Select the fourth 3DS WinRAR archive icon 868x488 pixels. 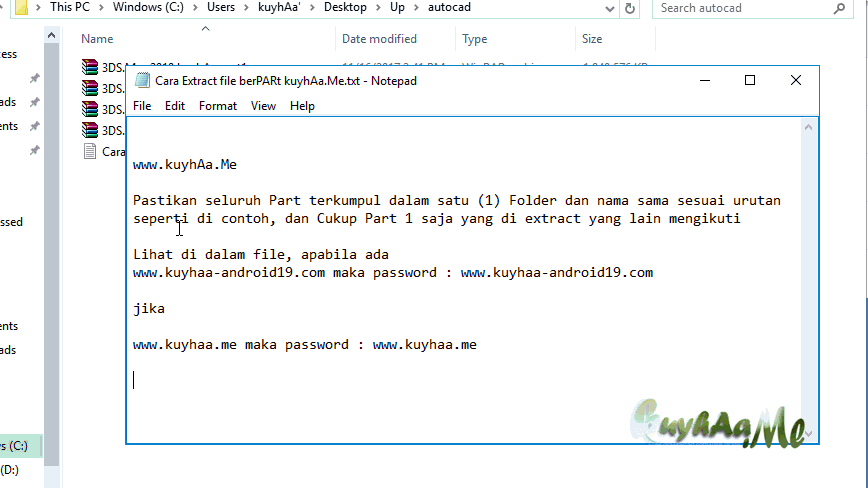(x=90, y=130)
